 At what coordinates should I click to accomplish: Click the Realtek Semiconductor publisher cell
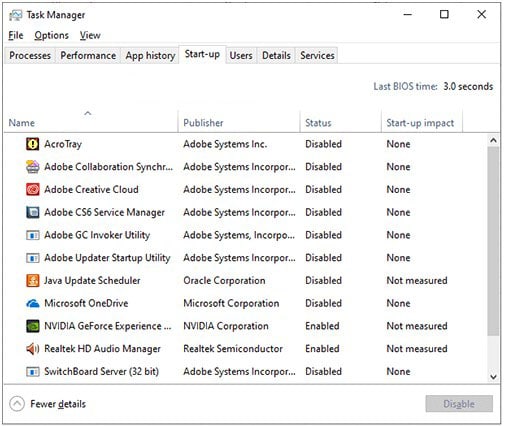click(x=233, y=349)
